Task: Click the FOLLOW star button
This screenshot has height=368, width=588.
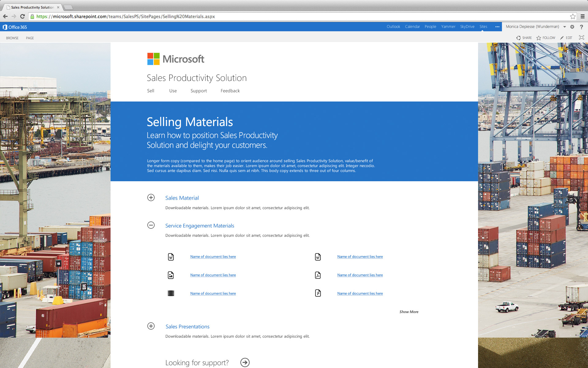Action: pyautogui.click(x=546, y=38)
